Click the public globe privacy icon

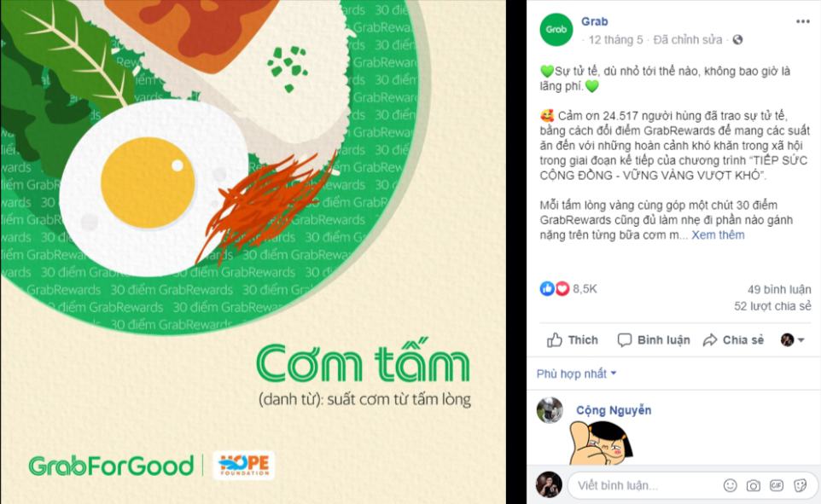(x=737, y=40)
